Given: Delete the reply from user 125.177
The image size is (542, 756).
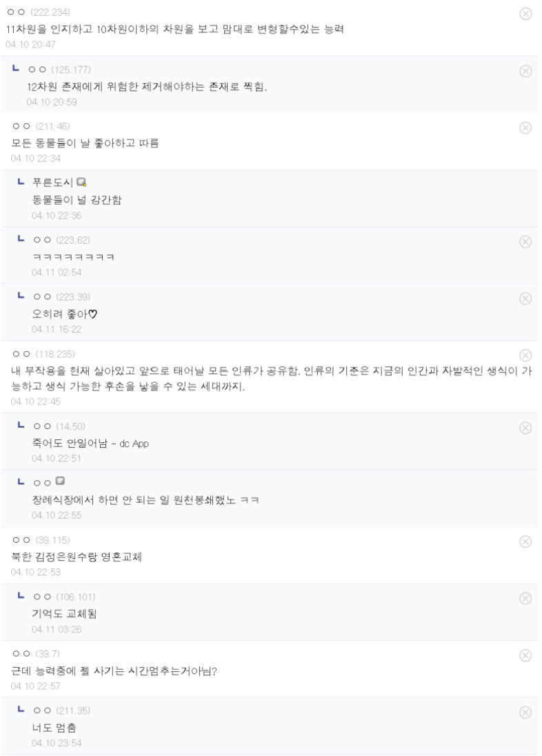Looking at the screenshot, I should 525,70.
